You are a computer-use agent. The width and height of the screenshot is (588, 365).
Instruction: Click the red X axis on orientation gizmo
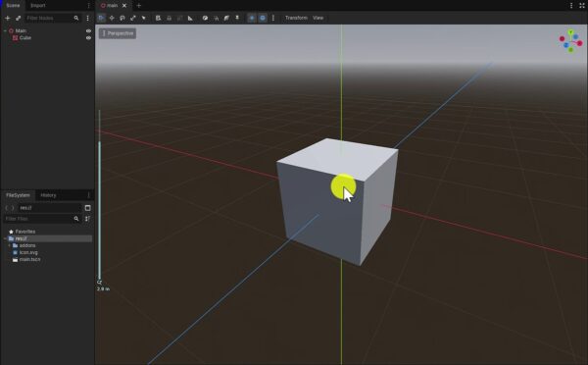[x=580, y=43]
